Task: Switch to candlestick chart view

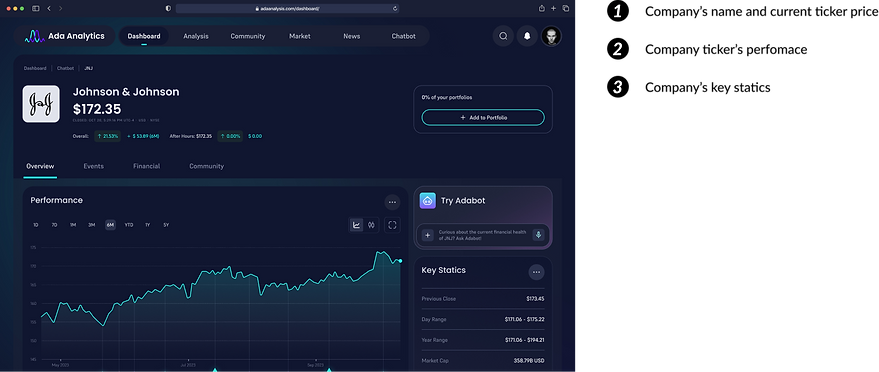Action: 371,225
